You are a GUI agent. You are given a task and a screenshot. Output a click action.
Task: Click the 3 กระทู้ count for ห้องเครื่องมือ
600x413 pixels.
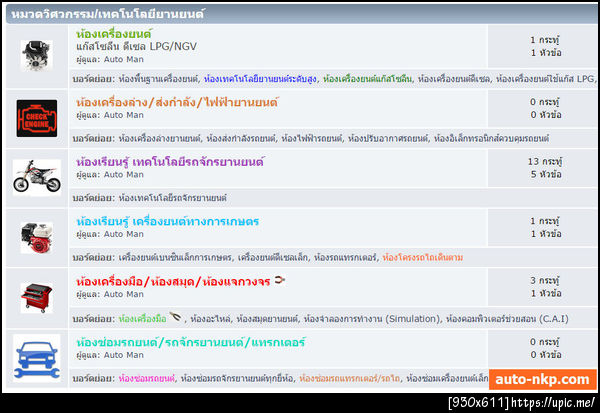[x=545, y=281]
